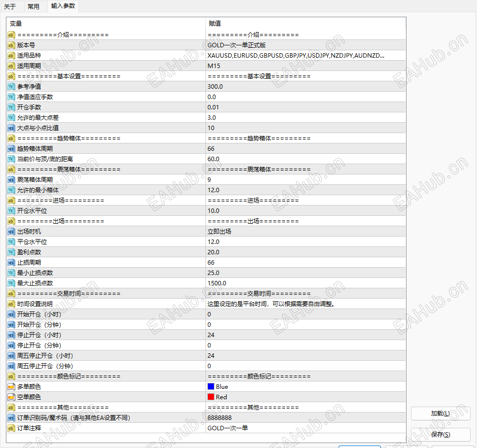Click the Blue color swatch for 多单颜色
The width and height of the screenshot is (477, 448).
tap(211, 386)
